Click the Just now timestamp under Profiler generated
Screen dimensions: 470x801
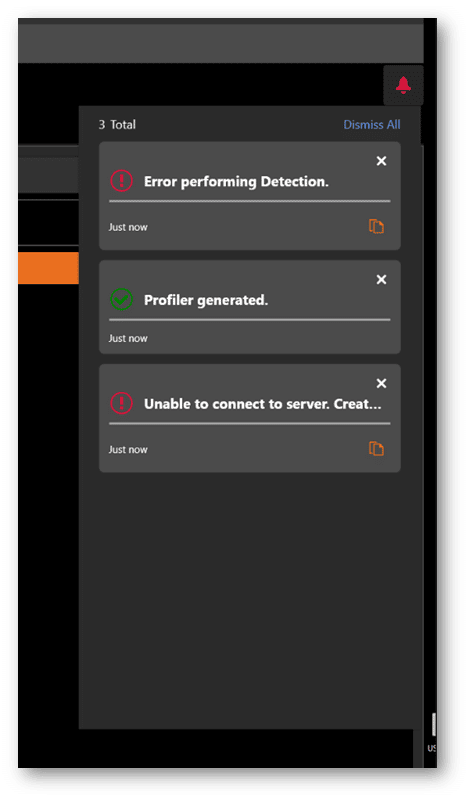click(x=128, y=339)
